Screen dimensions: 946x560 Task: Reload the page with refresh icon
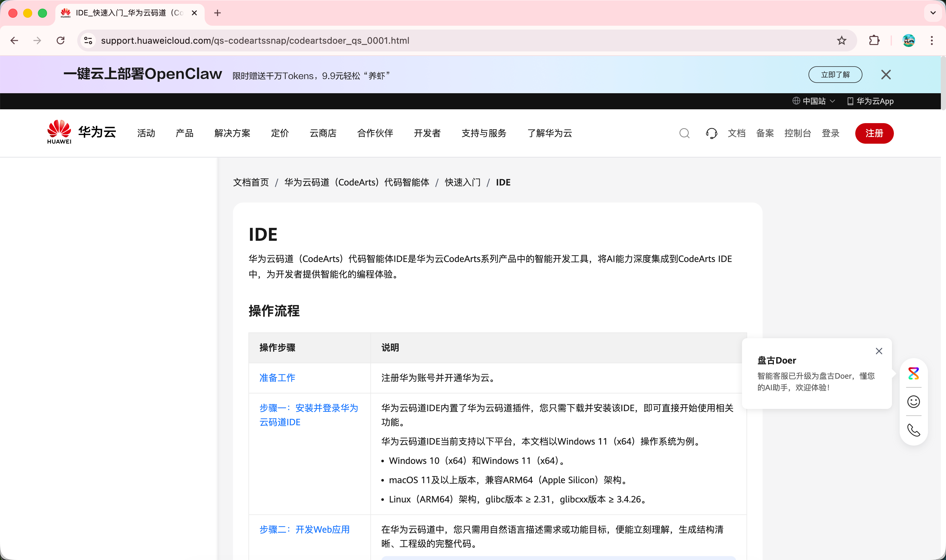[x=60, y=41]
